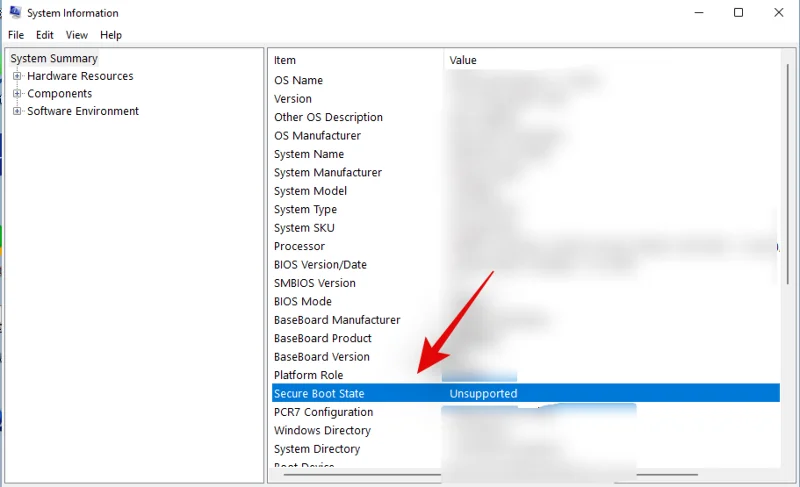Click the vertical scrollbar of details list
Viewport: 800px width, 487px height.
pyautogui.click(x=788, y=173)
